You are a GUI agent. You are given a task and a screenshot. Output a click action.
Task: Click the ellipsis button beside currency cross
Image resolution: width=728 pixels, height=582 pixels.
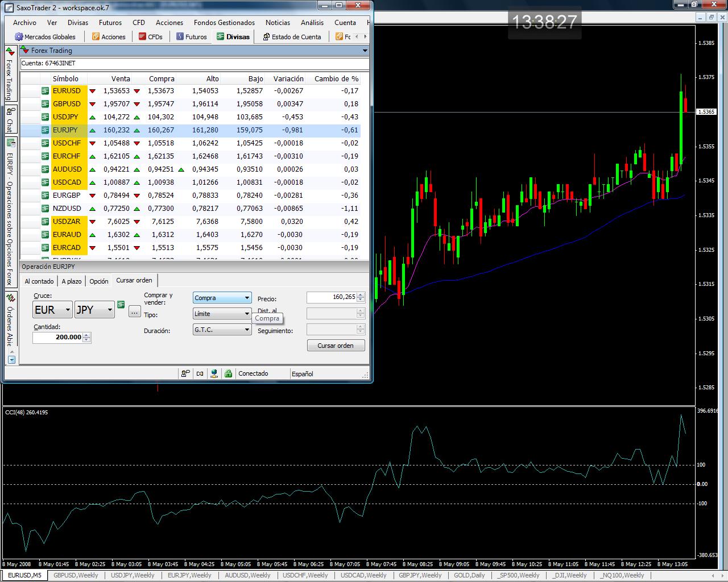(x=134, y=311)
